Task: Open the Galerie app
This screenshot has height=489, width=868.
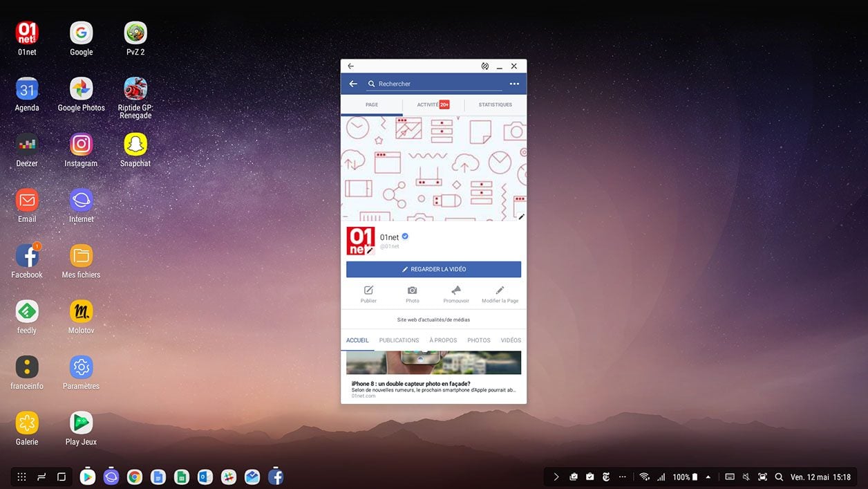Action: 27,423
